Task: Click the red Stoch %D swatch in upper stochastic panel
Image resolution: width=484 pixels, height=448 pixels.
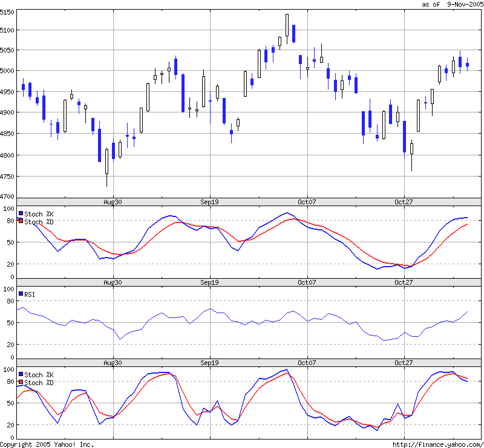Action: click(21, 221)
